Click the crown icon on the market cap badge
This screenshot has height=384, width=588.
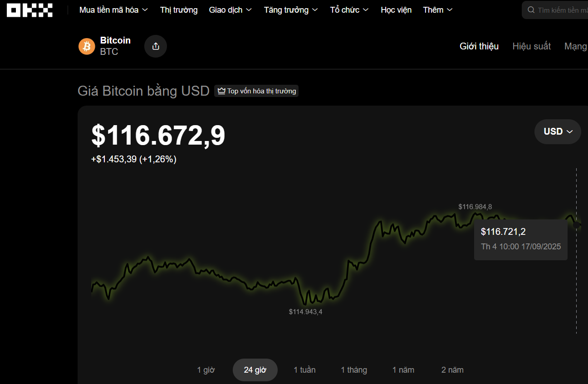pos(221,91)
